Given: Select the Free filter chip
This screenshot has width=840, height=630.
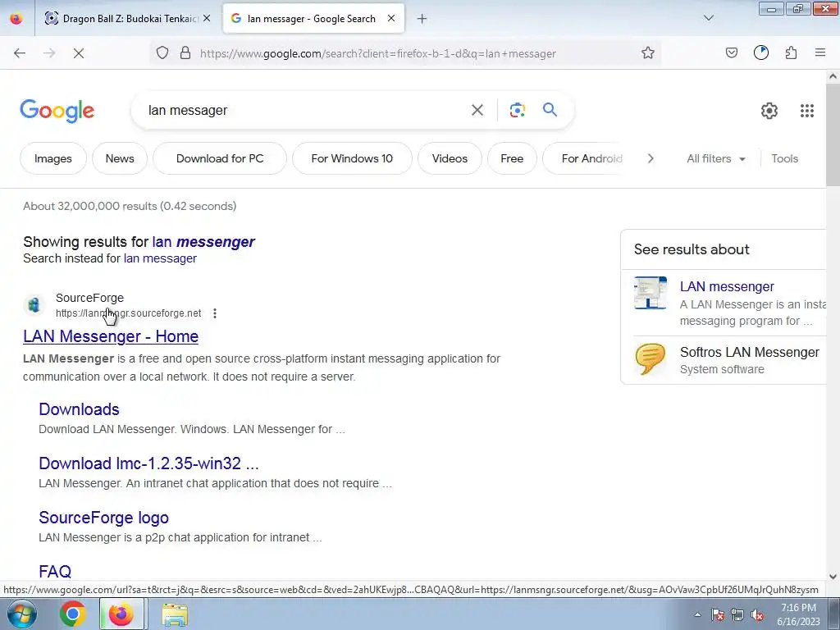Looking at the screenshot, I should (x=512, y=158).
